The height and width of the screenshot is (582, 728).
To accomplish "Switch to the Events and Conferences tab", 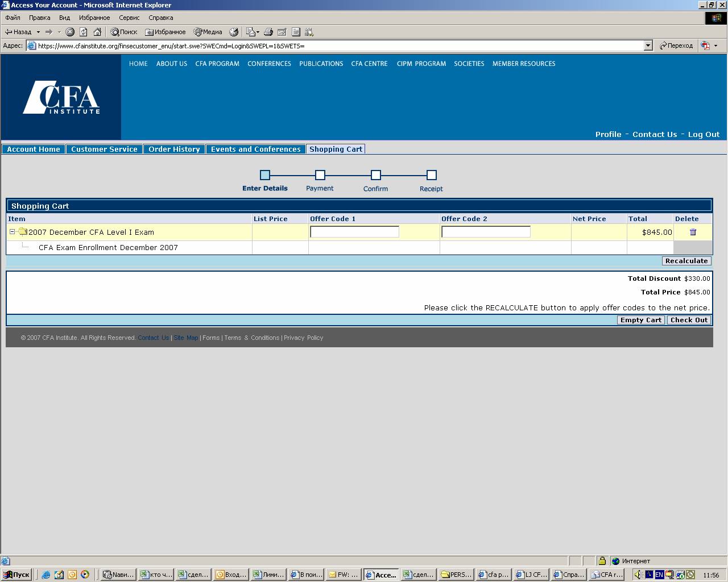I will pos(255,149).
